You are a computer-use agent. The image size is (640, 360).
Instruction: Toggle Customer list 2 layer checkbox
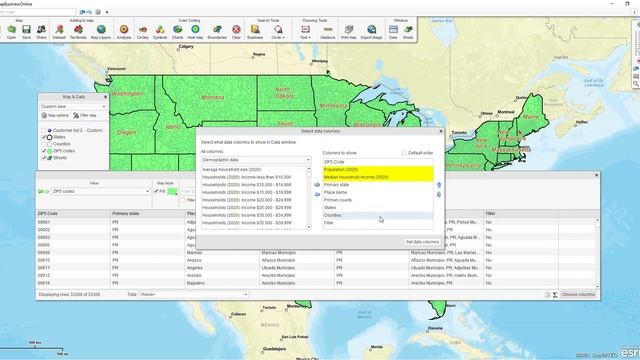[44, 131]
